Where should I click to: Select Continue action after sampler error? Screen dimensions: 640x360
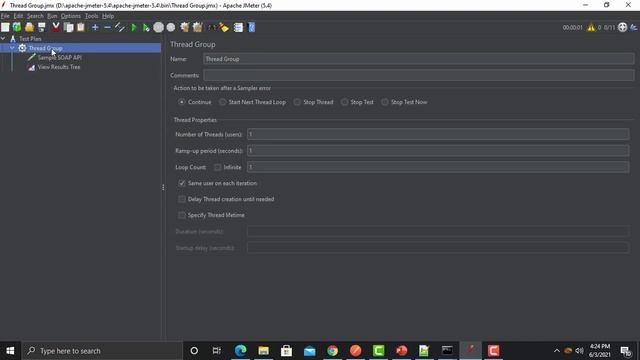pyautogui.click(x=195, y=102)
